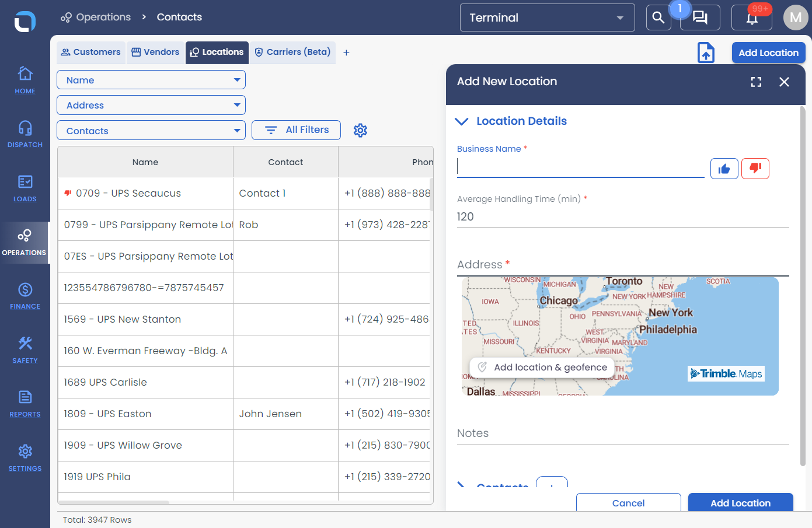Click the Average Handling Time field

pyautogui.click(x=623, y=217)
